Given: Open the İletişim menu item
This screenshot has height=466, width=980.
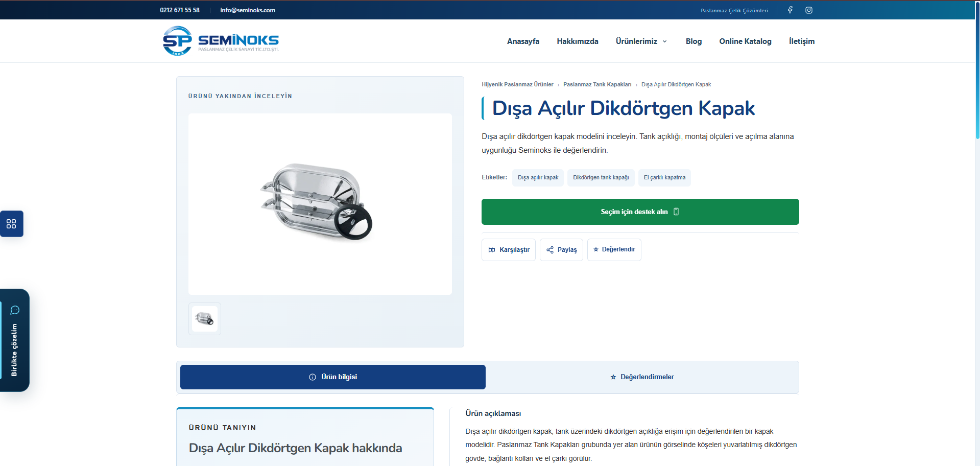Looking at the screenshot, I should click(802, 41).
